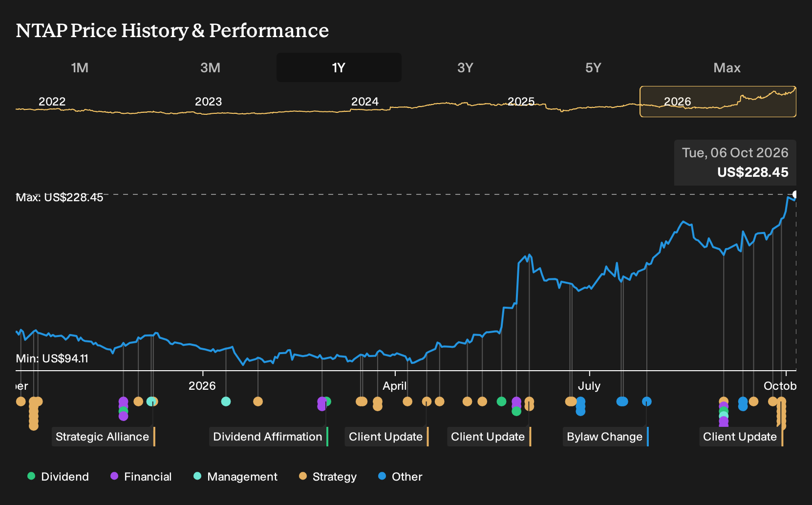Open the rightmost Client Update label
The image size is (812, 505).
tap(741, 437)
